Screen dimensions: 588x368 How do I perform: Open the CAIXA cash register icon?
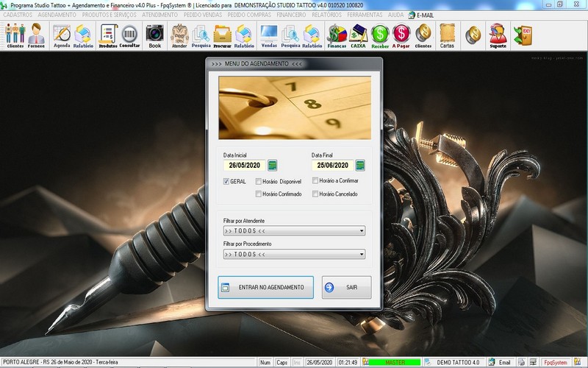coord(358,35)
